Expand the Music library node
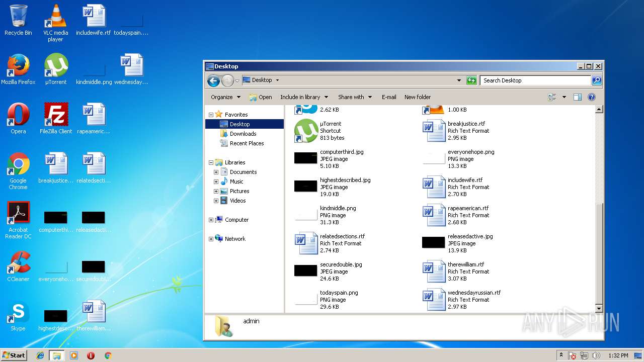 (216, 182)
